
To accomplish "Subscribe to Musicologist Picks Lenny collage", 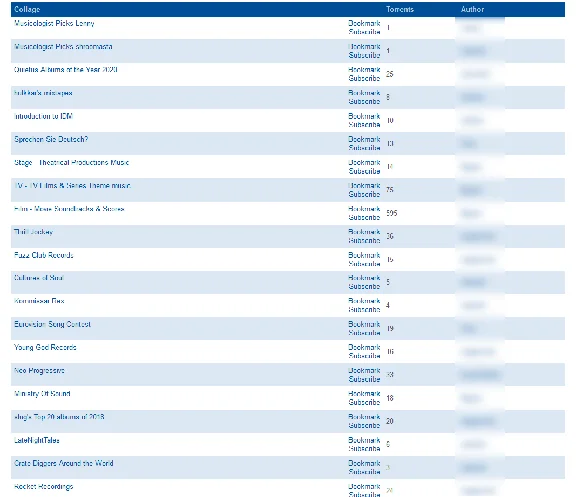I will coord(364,32).
